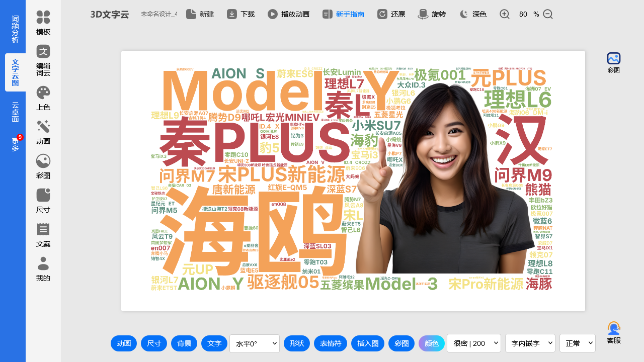Click the bottom 文字 button
This screenshot has height=362, width=644.
pyautogui.click(x=214, y=343)
